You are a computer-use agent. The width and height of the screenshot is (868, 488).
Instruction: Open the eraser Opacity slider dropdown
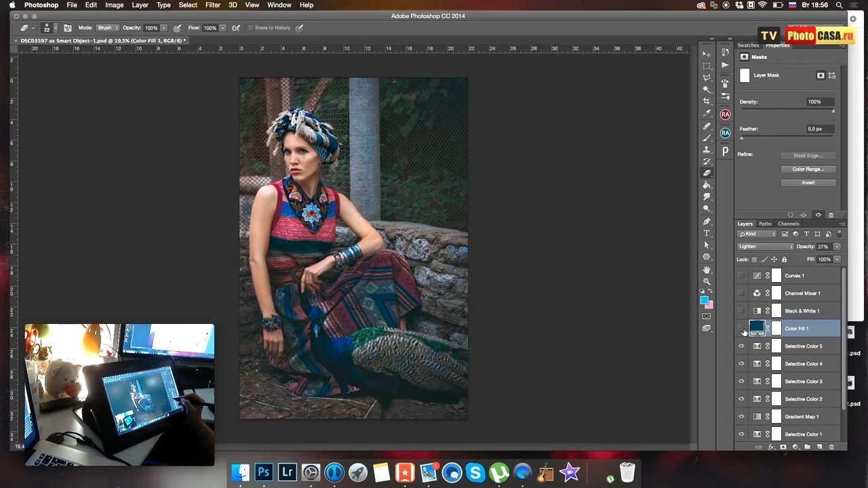coord(164,28)
